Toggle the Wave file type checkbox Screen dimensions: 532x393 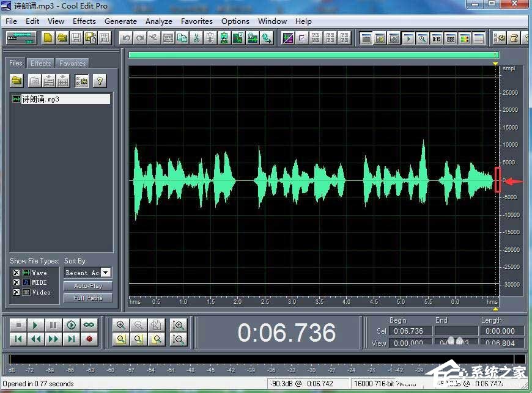(x=16, y=273)
